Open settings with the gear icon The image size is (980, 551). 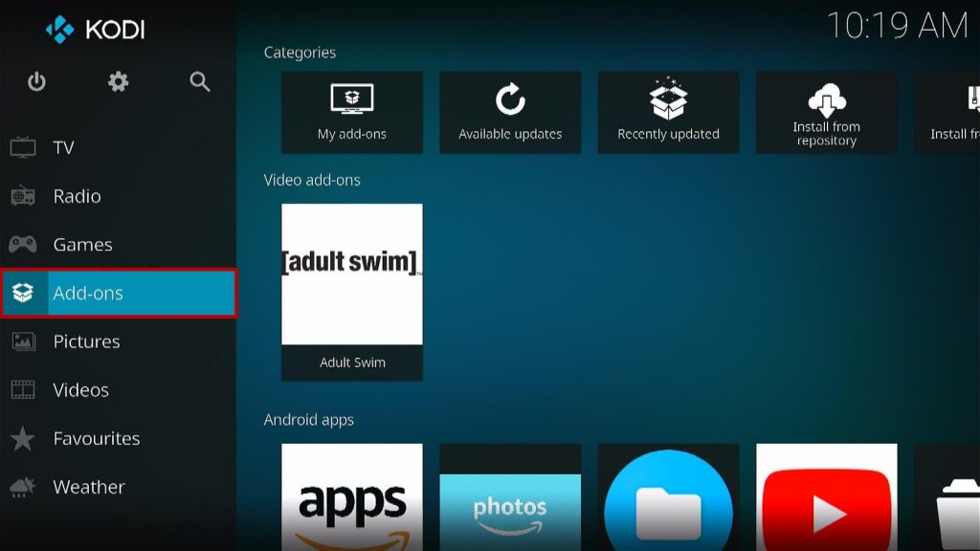click(118, 82)
